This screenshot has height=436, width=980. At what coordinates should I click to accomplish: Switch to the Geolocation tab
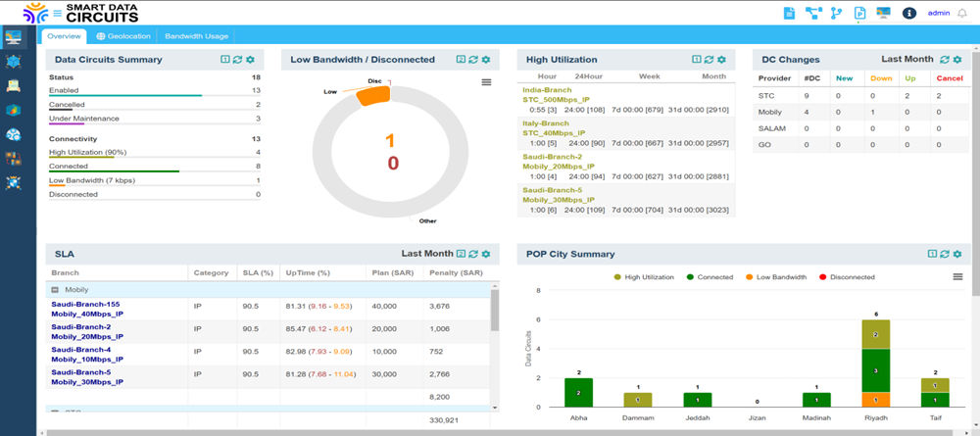pyautogui.click(x=123, y=36)
